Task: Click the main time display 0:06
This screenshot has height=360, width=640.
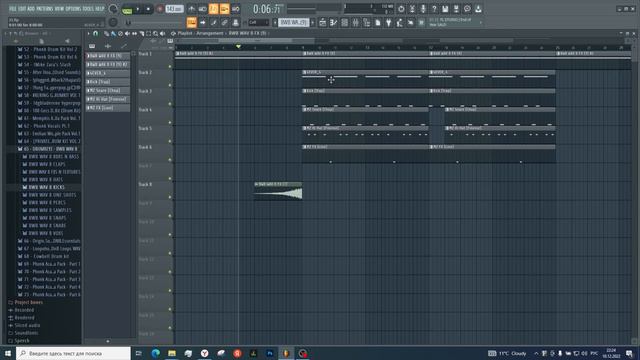Action: click(267, 9)
